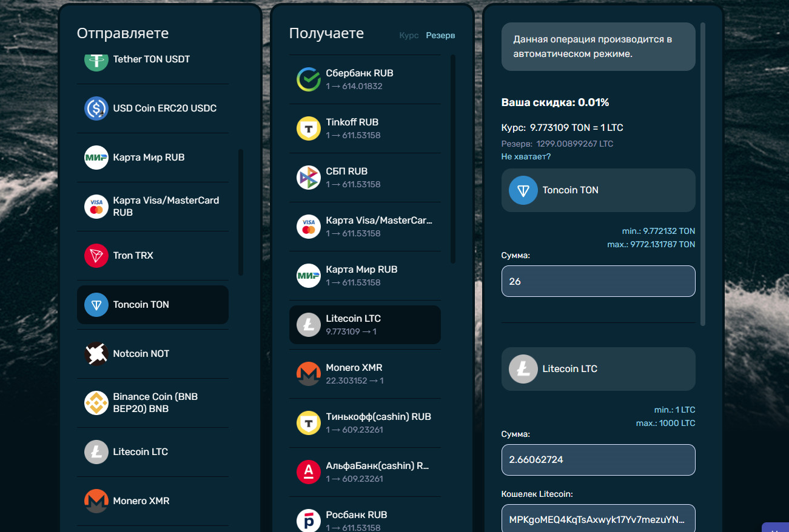Click the Toncoin icon in Отправляете list

[96, 305]
